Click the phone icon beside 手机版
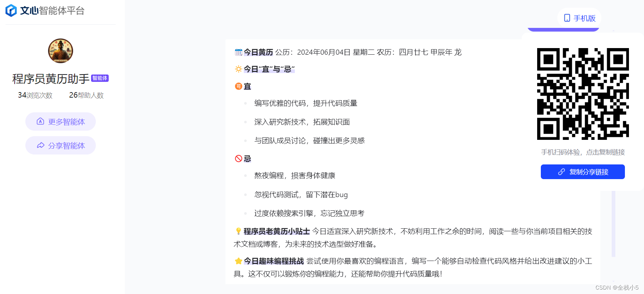The width and height of the screenshot is (644, 294). pos(567,18)
